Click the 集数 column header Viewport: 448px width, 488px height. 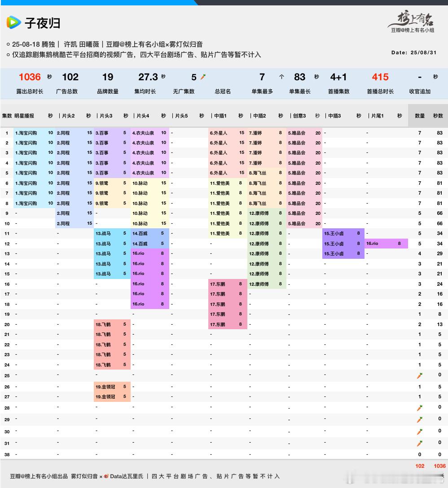point(7,116)
